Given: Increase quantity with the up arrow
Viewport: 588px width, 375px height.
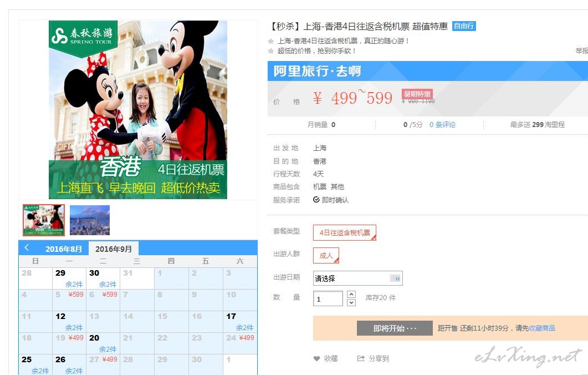Looking at the screenshot, I should tap(351, 295).
